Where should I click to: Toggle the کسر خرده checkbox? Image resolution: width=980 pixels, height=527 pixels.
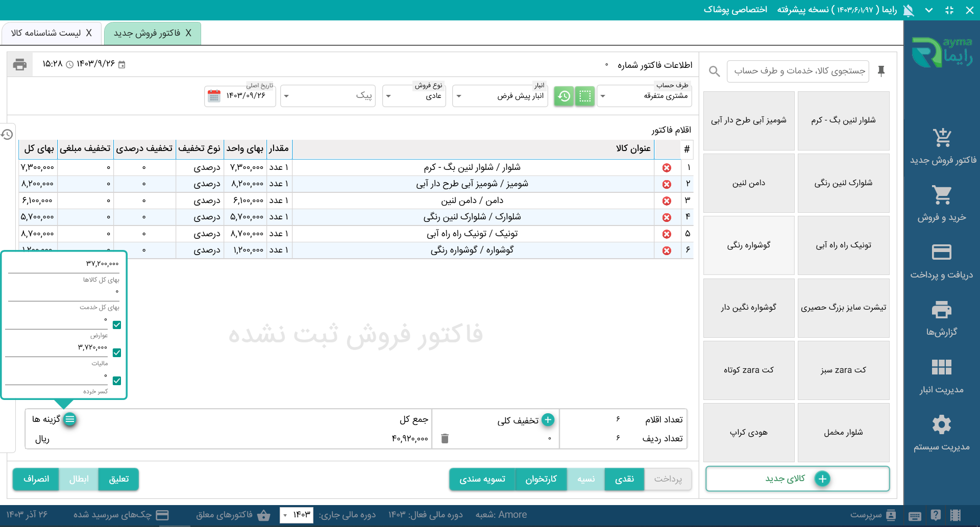(117, 381)
